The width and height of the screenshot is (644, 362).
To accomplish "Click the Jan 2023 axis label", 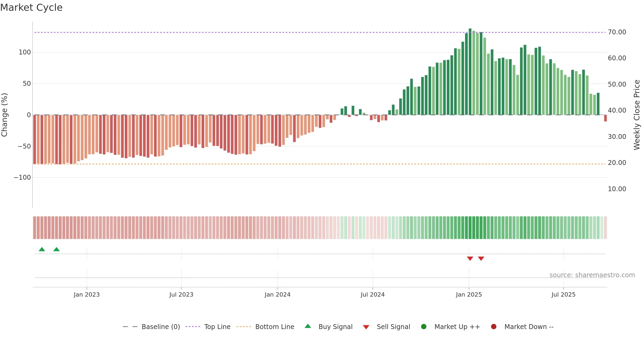I will click(87, 294).
